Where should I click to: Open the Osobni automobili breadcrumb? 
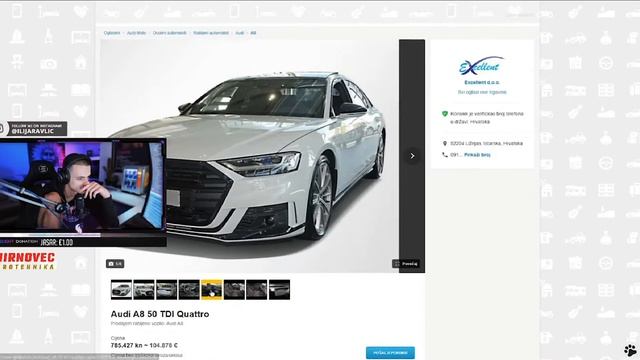click(170, 33)
